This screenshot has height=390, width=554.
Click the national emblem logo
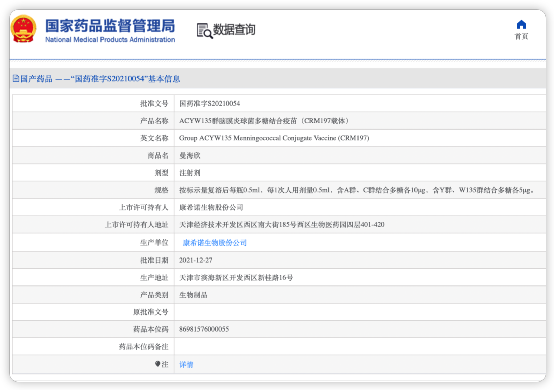click(x=24, y=29)
